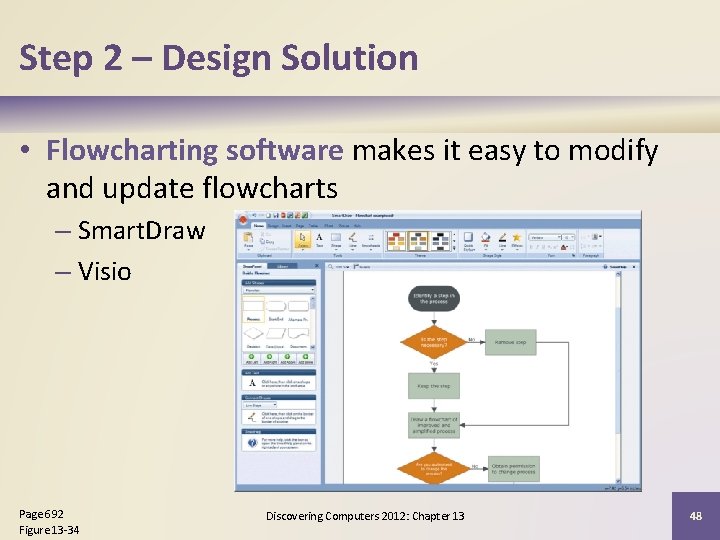The image size is (720, 540).
Task: Click the Effects star icon
Action: (x=517, y=237)
